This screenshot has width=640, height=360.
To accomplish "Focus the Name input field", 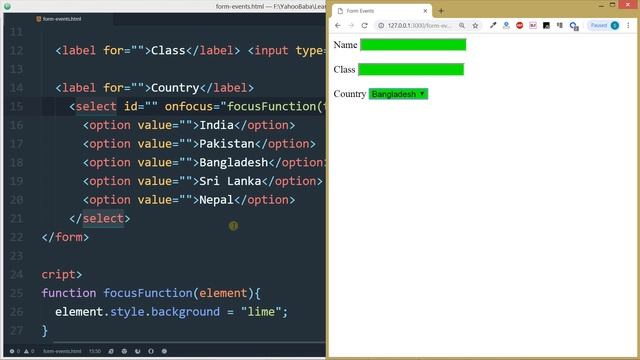I will [x=413, y=44].
